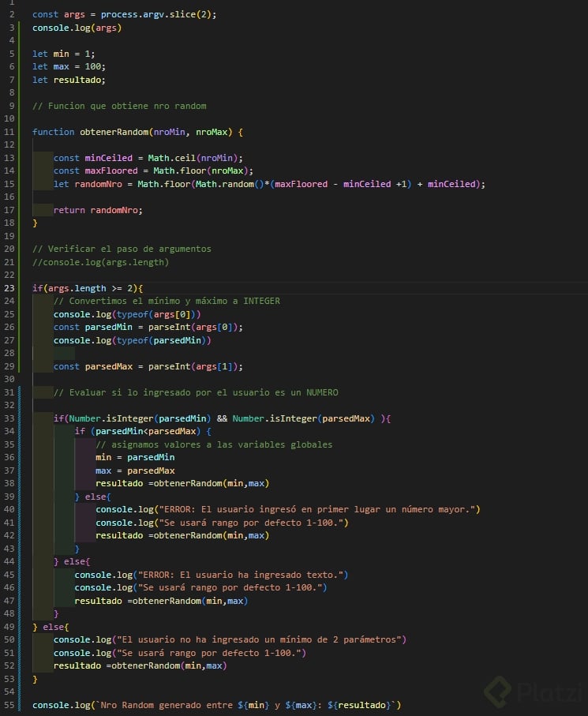The height and width of the screenshot is (716, 588).
Task: Click line number 33 in gutter
Action: pyautogui.click(x=9, y=418)
